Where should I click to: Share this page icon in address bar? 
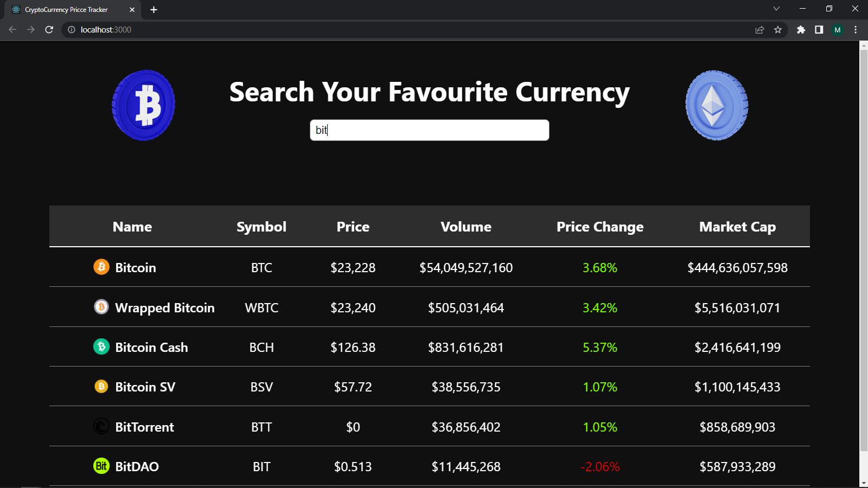tap(759, 30)
